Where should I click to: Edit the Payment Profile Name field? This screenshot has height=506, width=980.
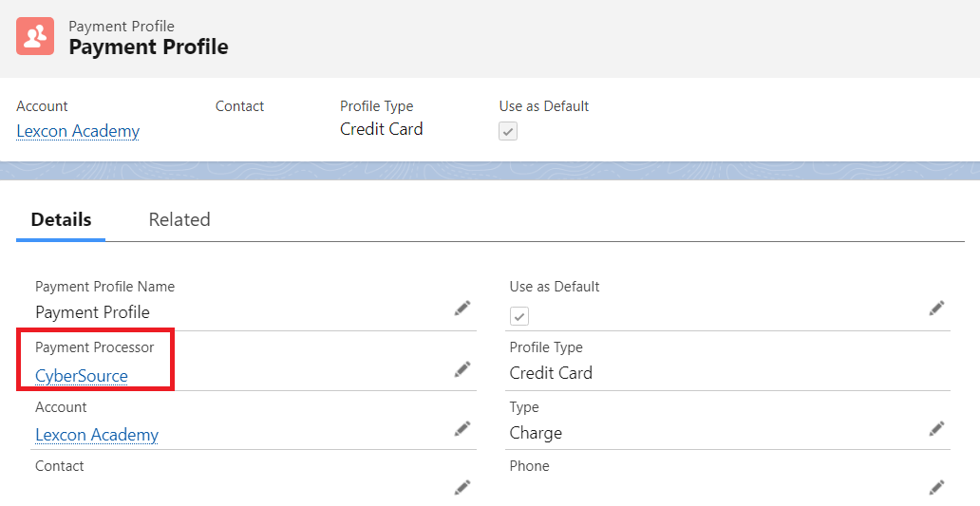pyautogui.click(x=462, y=309)
